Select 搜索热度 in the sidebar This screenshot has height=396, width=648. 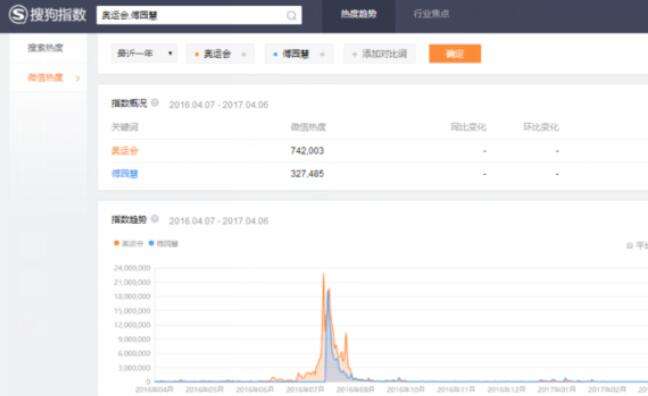tap(45, 48)
